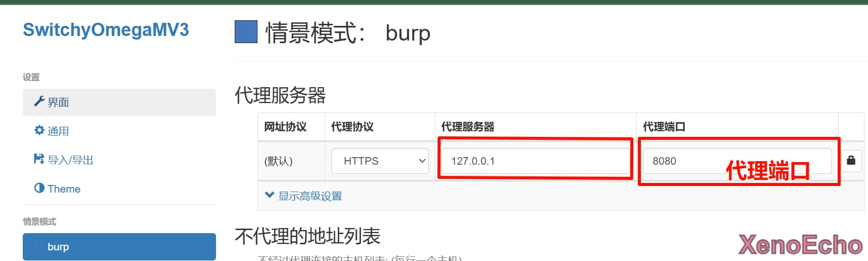Screen dimensions: 868x261
Task: Click the proxy port field showing 8080
Action: click(x=683, y=161)
